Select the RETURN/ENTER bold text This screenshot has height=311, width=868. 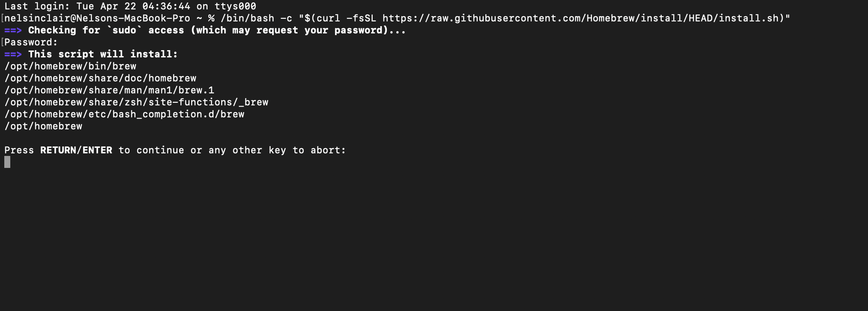pyautogui.click(x=76, y=150)
